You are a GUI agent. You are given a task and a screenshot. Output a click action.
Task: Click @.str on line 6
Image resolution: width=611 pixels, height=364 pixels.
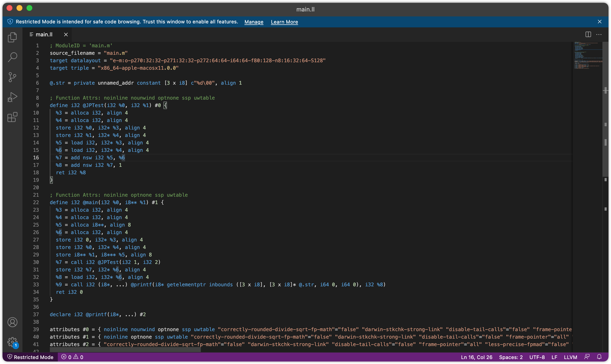click(57, 83)
